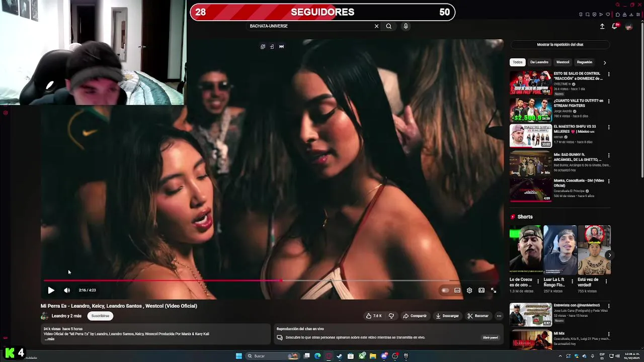The width and height of the screenshot is (644, 362).
Task: Click the search magnifier button
Action: pos(388,26)
